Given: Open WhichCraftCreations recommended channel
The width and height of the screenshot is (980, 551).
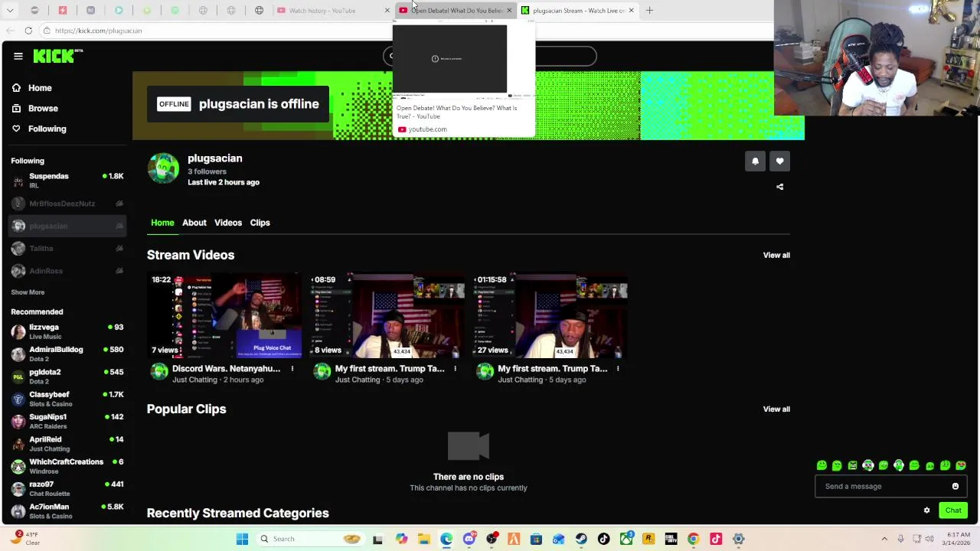Looking at the screenshot, I should tap(67, 466).
